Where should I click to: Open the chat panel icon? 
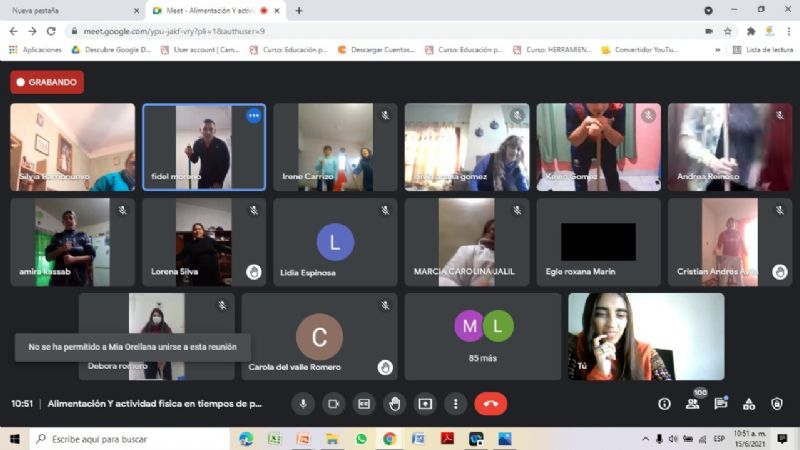(x=721, y=404)
